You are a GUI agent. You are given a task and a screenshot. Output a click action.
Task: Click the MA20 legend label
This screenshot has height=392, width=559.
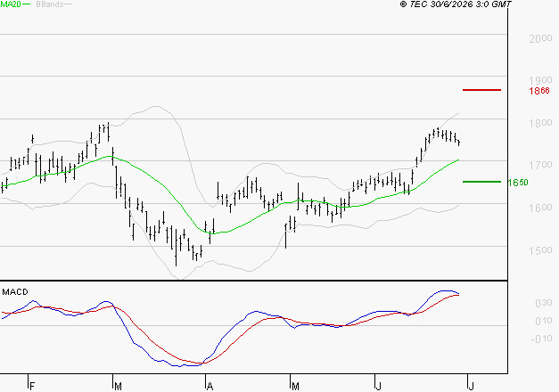point(11,4)
